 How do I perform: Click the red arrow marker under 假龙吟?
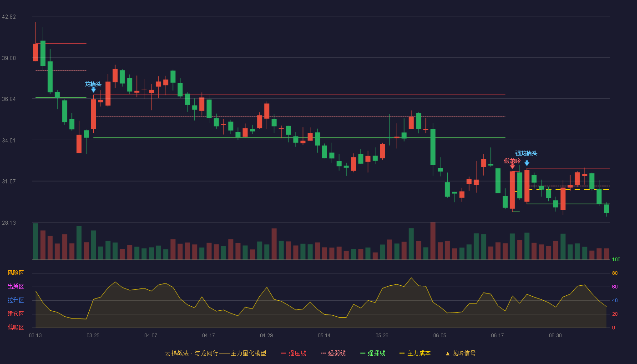[512, 167]
